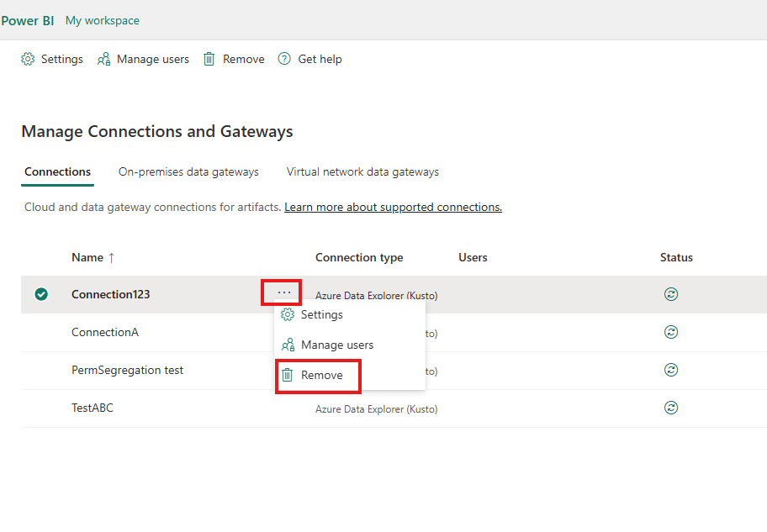Click the Users column header
Image resolution: width=767 pixels, height=532 pixels.
(x=473, y=258)
